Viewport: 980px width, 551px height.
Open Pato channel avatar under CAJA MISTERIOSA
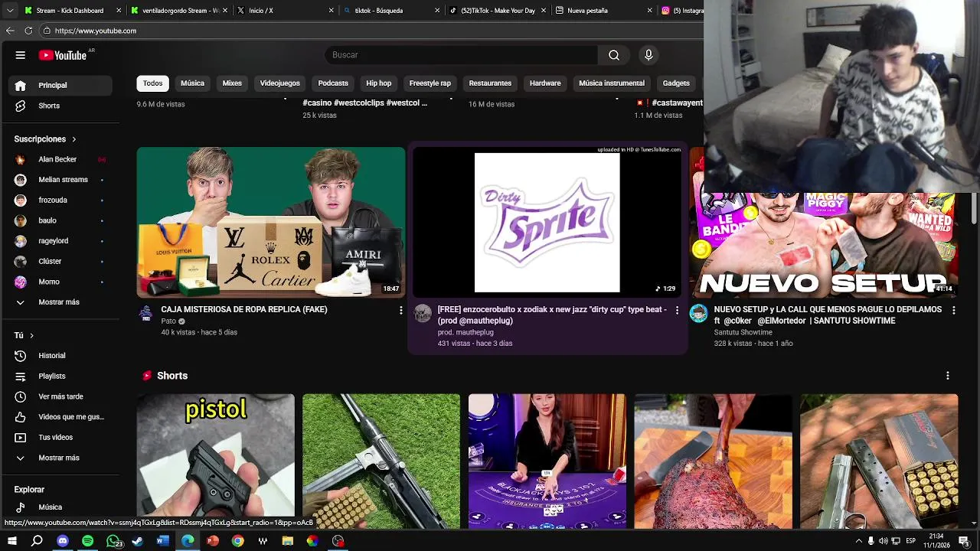(x=145, y=312)
